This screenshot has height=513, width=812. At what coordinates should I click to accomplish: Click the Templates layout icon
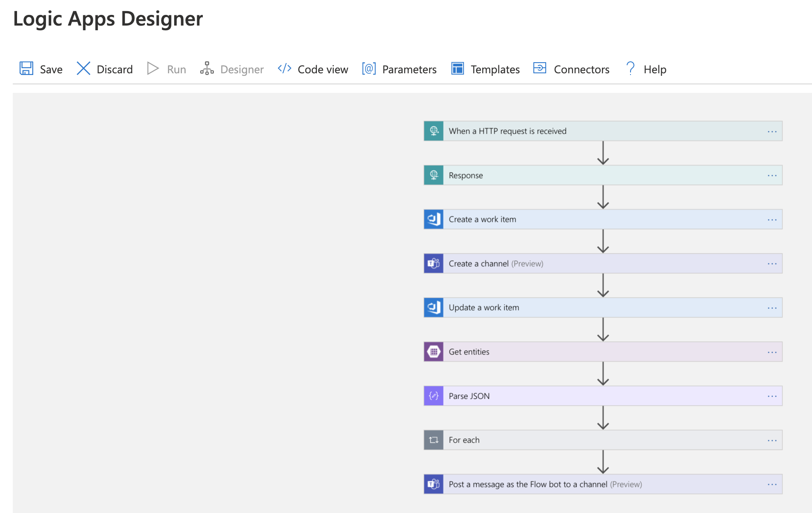coord(458,68)
